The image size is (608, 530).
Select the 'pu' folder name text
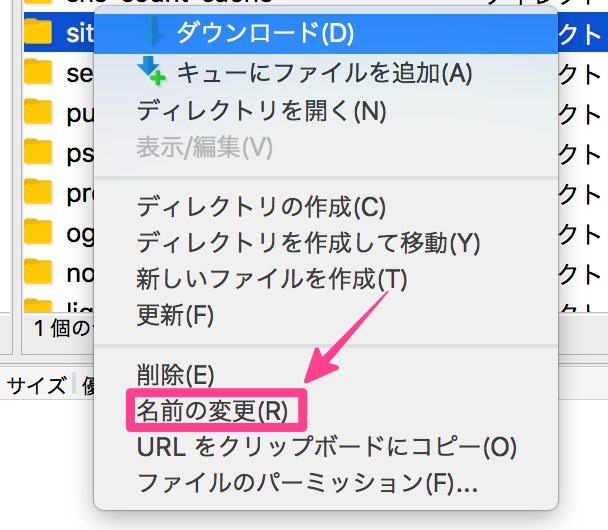tap(80, 115)
